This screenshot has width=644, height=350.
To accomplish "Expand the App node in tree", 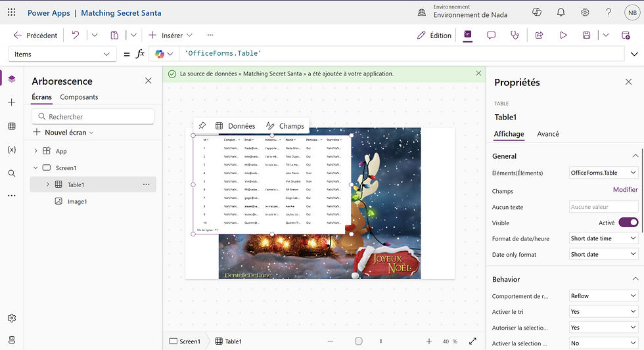I will pos(35,151).
